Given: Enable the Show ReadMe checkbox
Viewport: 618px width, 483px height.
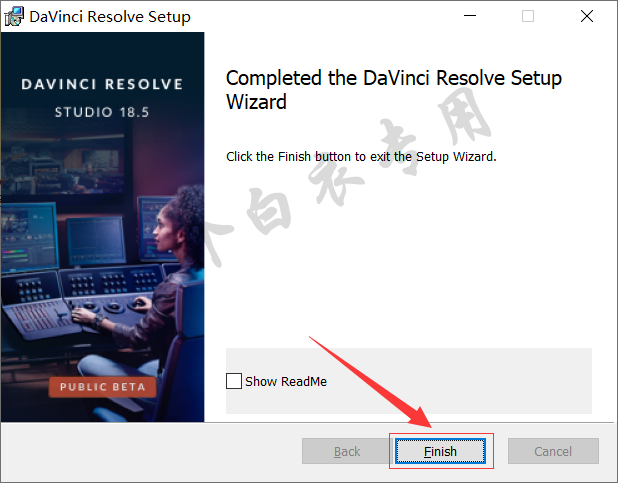Looking at the screenshot, I should [x=234, y=381].
